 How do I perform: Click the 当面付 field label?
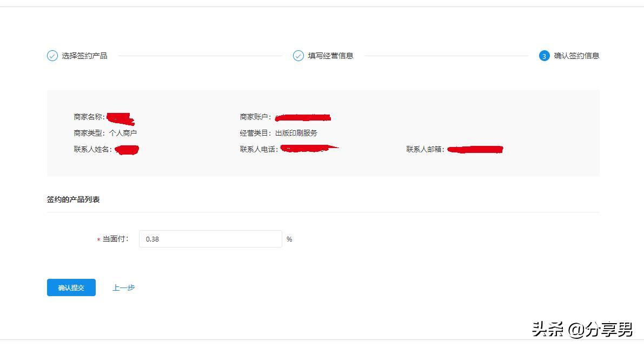[115, 239]
